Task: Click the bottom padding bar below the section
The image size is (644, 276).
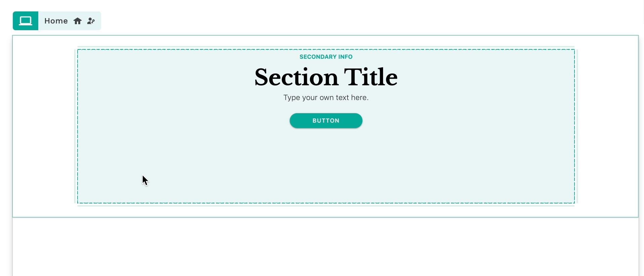Action: (326, 205)
